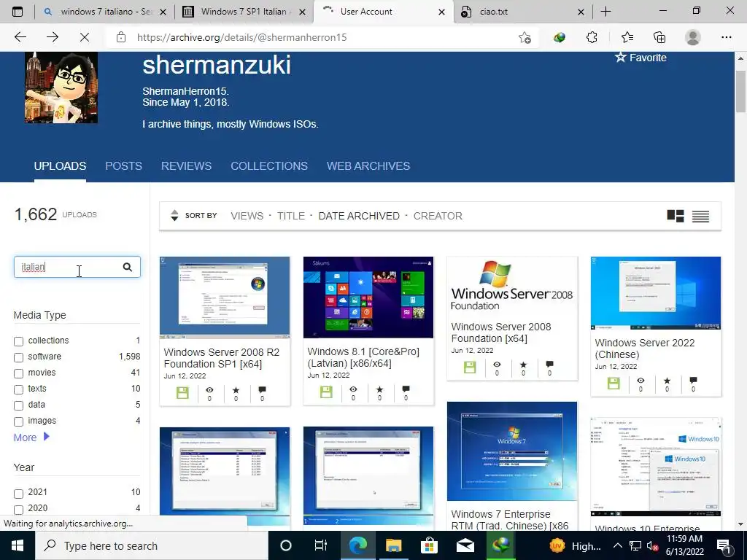Image resolution: width=747 pixels, height=560 pixels.
Task: Check the movies media type checkbox
Action: 18,373
